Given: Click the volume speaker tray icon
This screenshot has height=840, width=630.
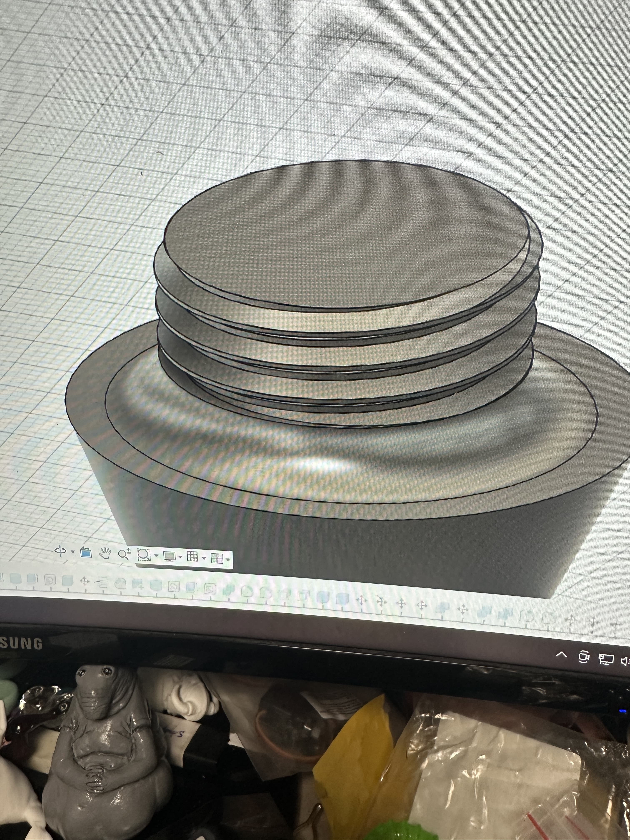Looking at the screenshot, I should (x=625, y=661).
